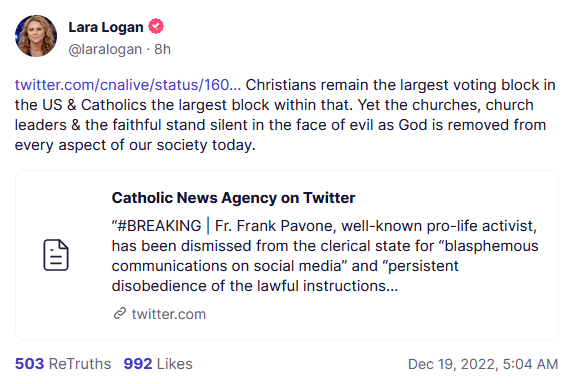Open twitter.com domain in the card
The width and height of the screenshot is (576, 384).
tap(169, 314)
